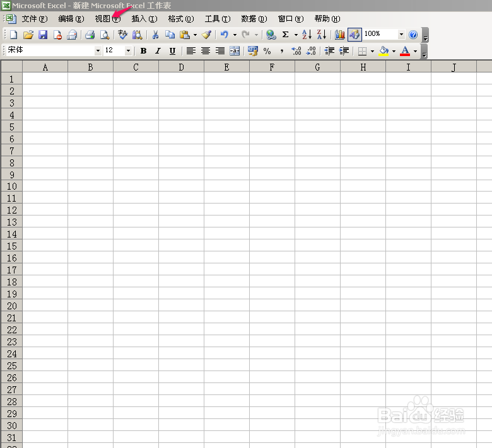
Task: Open the 工具(T) menu
Action: click(x=218, y=19)
